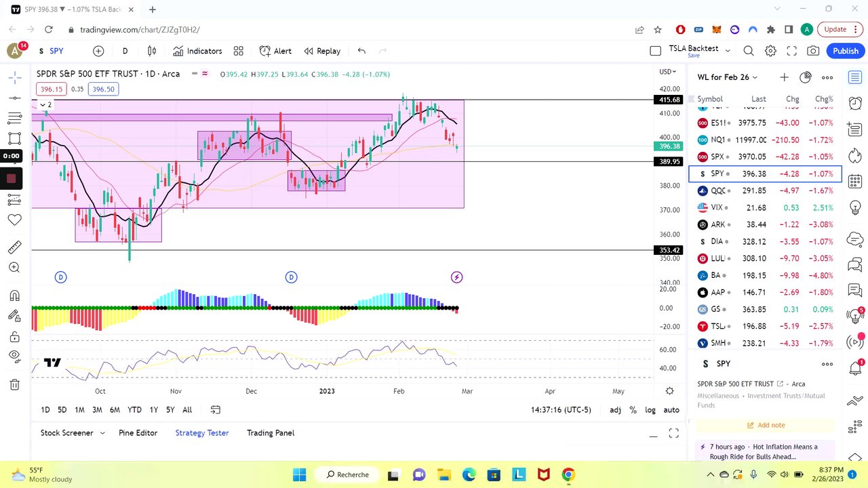Add symbol to compare with plus icon
This screenshot has height=488, width=868.
coord(98,51)
